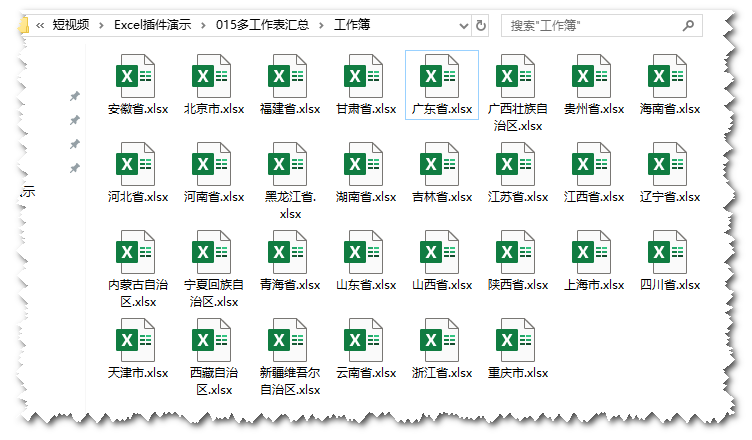
Task: Select the 青海省.xlsx file icon
Action: tap(287, 252)
